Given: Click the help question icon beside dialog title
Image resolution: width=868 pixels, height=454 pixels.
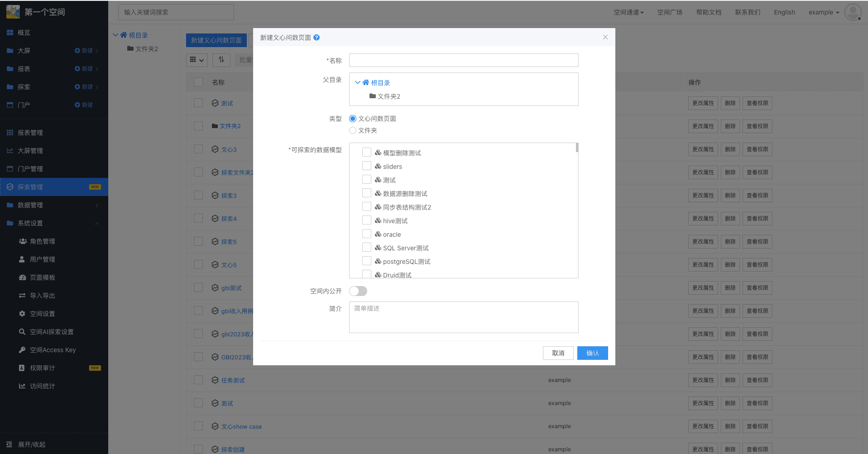Looking at the screenshot, I should pos(317,38).
